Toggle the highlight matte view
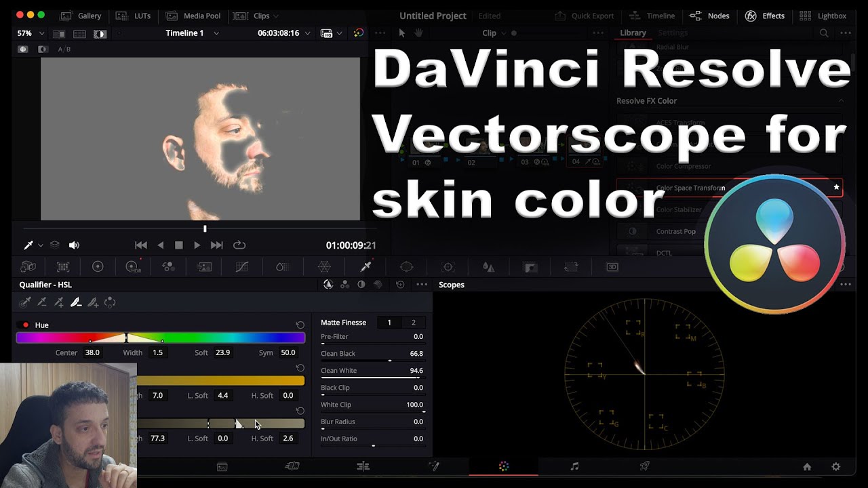868x488 pixels. 99,33
